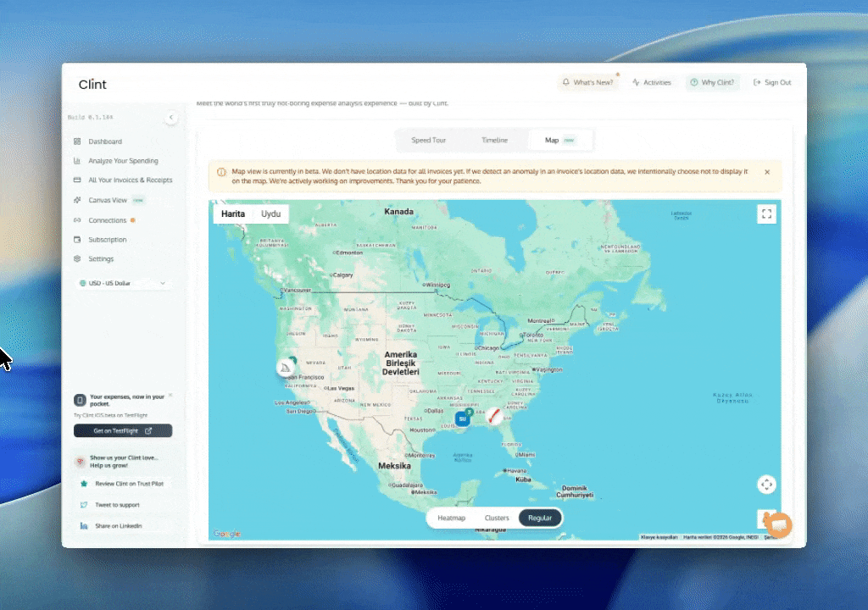Viewport: 868px width, 610px height.
Task: Dismiss the beta map warning banner
Action: pyautogui.click(x=767, y=172)
